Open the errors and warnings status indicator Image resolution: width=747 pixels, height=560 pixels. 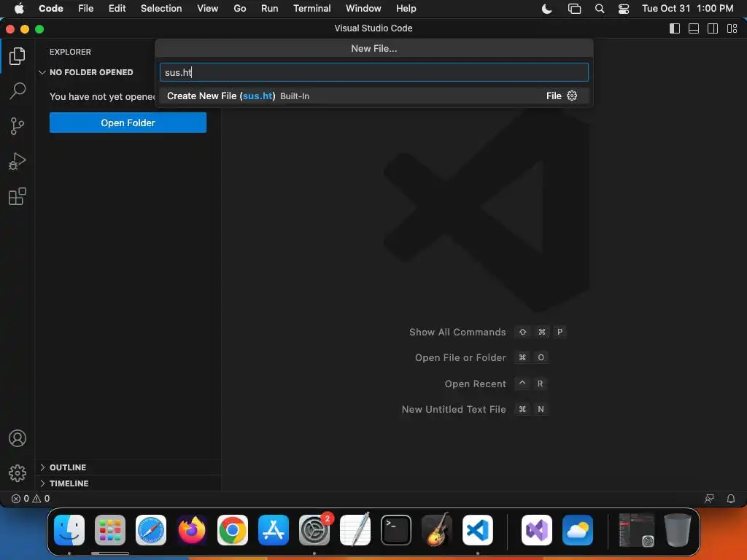click(x=31, y=499)
